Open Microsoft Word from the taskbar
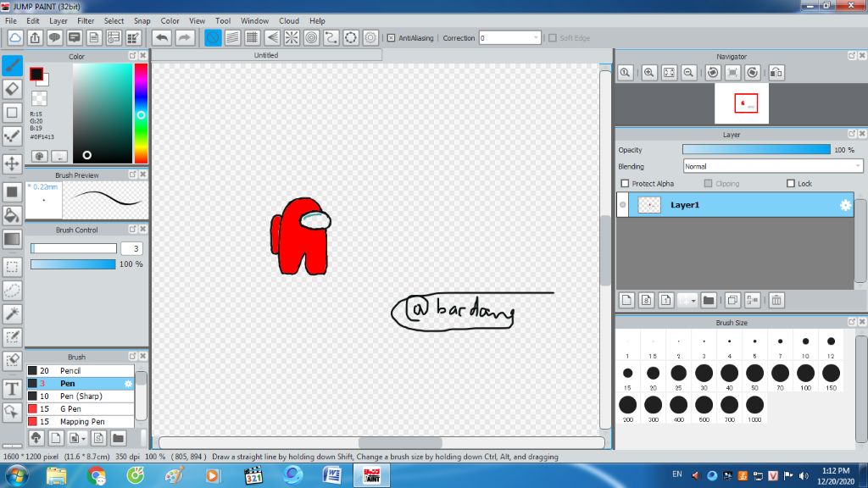The height and width of the screenshot is (488, 868). click(332, 475)
